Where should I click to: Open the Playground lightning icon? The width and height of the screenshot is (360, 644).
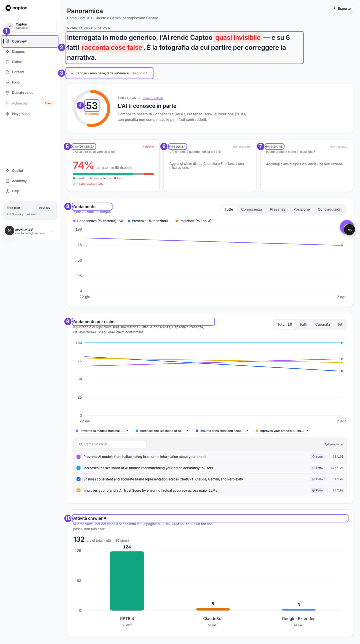[7, 114]
